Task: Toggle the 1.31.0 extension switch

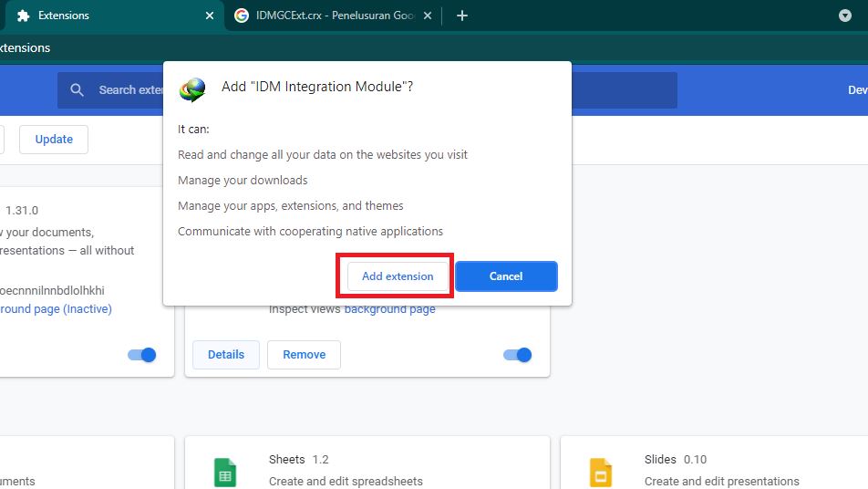Action: (141, 354)
